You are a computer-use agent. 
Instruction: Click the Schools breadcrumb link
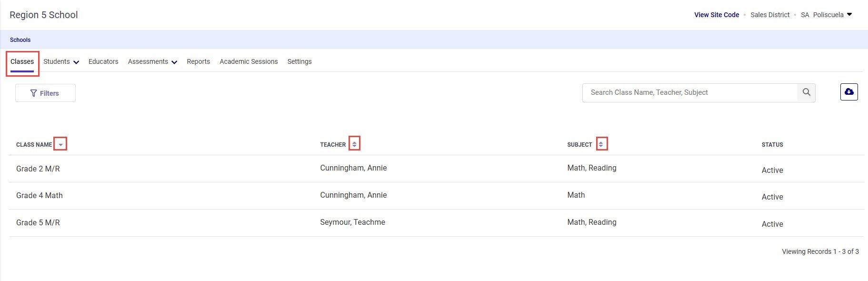coord(20,40)
